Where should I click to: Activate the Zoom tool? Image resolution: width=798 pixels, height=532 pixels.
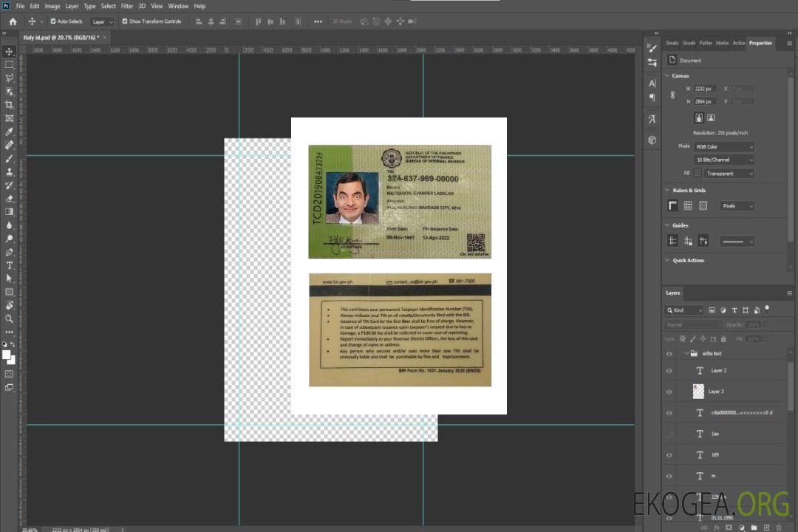pyautogui.click(x=9, y=318)
